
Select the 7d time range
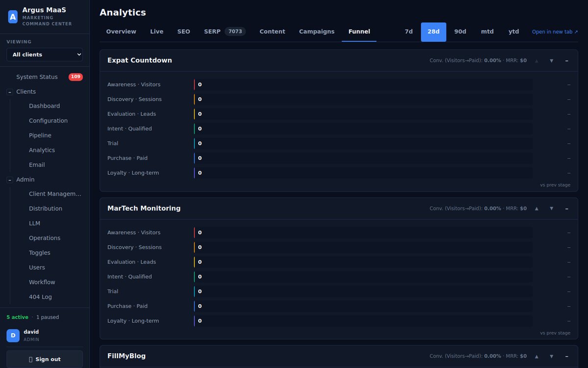[409, 31]
